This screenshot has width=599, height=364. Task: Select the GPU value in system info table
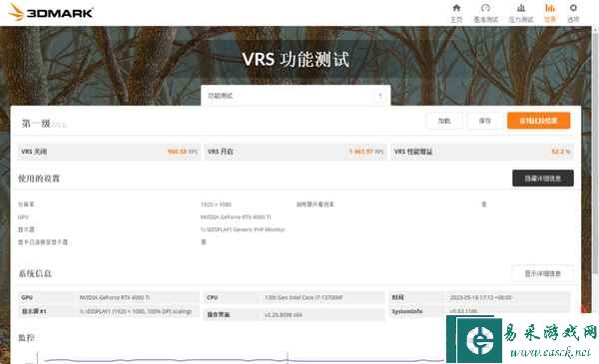click(115, 297)
